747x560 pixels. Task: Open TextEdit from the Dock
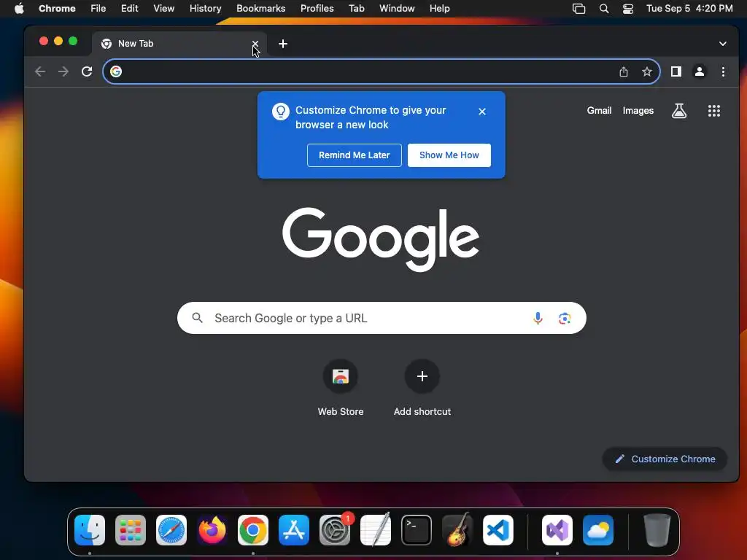click(376, 530)
